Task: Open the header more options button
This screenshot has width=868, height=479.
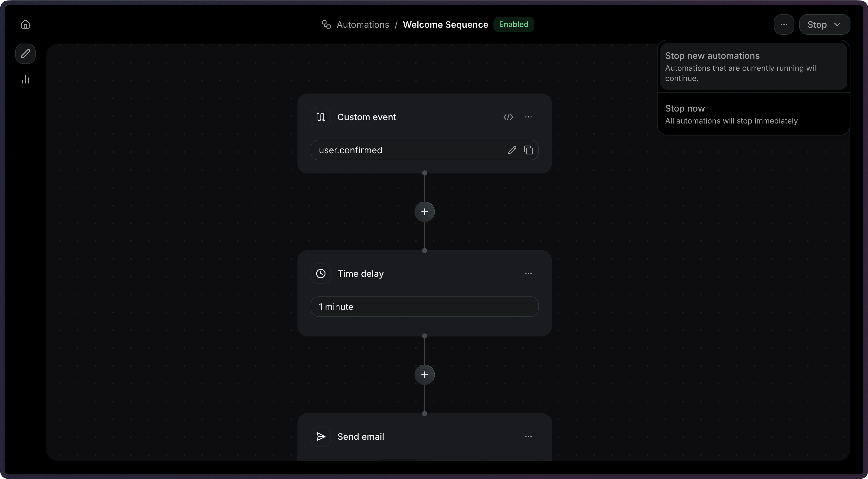Action: pyautogui.click(x=784, y=25)
